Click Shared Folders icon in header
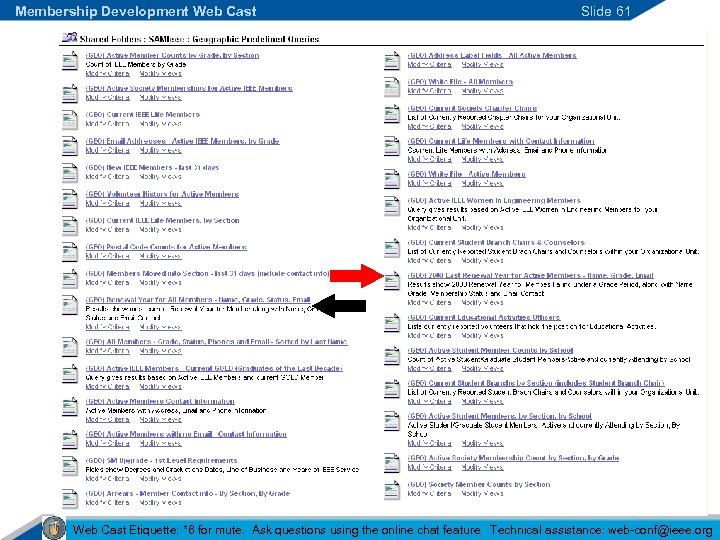The height and width of the screenshot is (540, 720). pyautogui.click(x=69, y=38)
